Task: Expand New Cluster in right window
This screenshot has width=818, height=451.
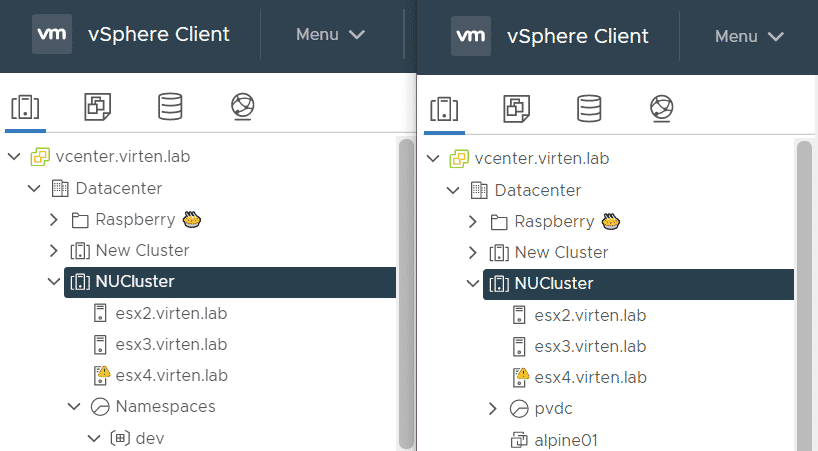Action: 473,253
